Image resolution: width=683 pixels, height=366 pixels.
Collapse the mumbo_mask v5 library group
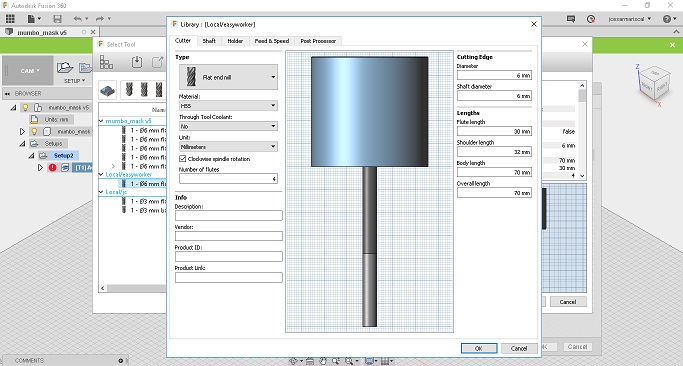101,121
